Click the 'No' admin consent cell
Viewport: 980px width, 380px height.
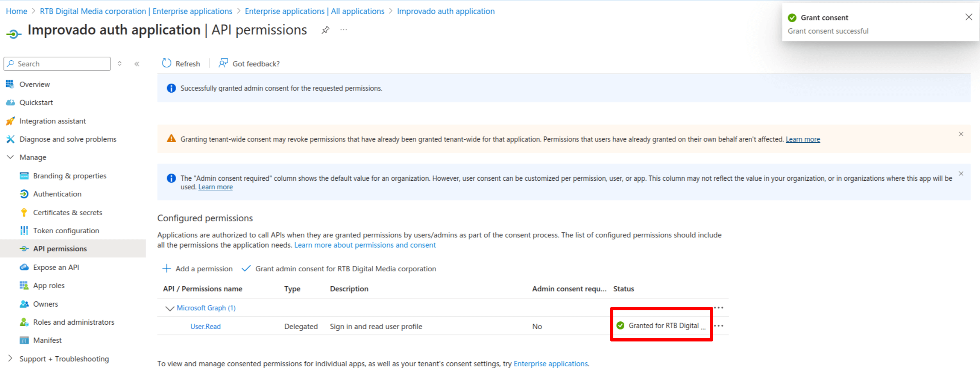[537, 326]
